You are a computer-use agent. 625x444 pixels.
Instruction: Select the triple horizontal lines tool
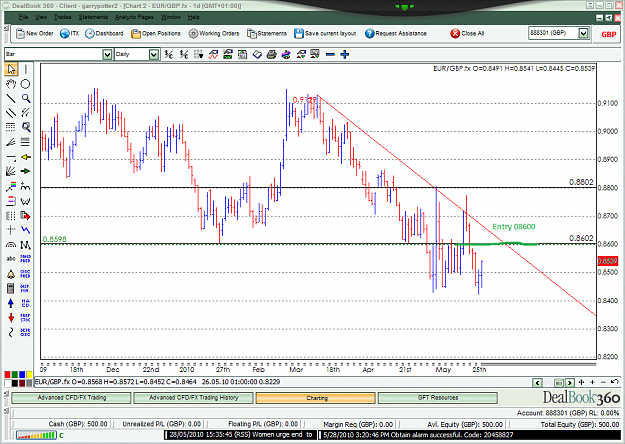point(26,142)
